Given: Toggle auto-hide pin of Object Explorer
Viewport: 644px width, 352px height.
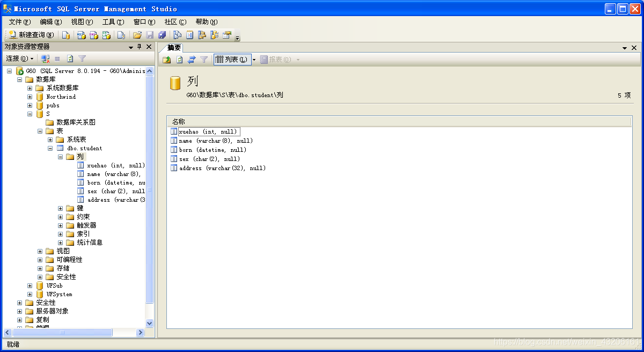Looking at the screenshot, I should coord(140,47).
